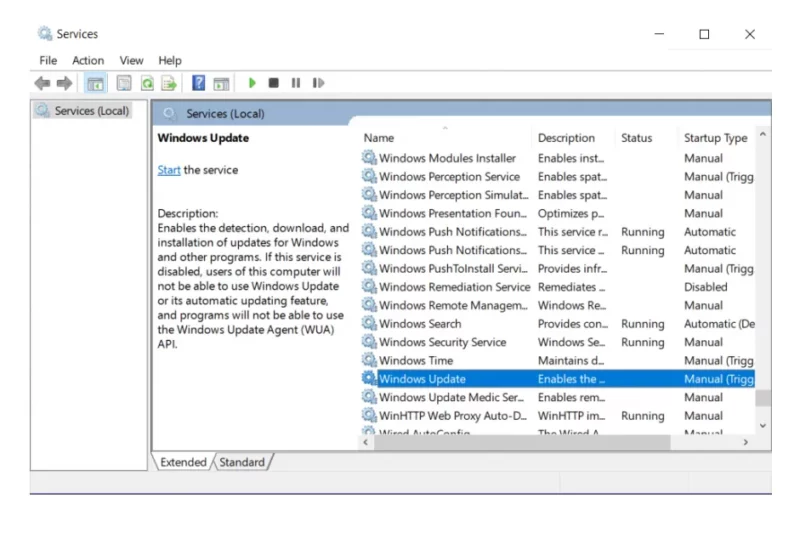Open the Action menu
The height and width of the screenshot is (538, 800).
[x=88, y=60]
